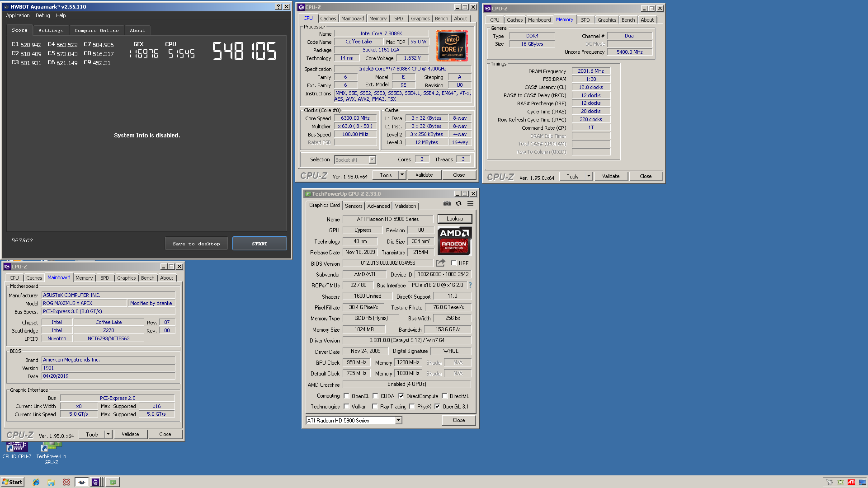Click the monitor tray icon at the taskbar edge
This screenshot has height=488, width=868.
pos(863,482)
